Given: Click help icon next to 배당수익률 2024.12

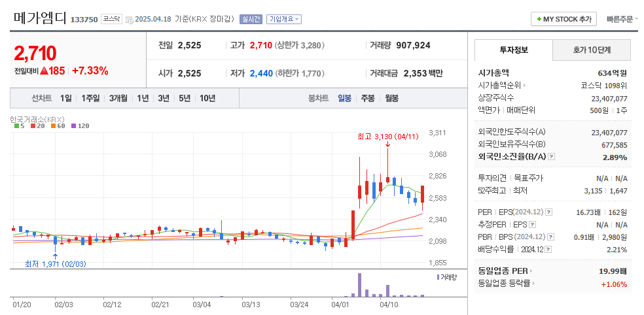Looking at the screenshot, I should tap(548, 250).
